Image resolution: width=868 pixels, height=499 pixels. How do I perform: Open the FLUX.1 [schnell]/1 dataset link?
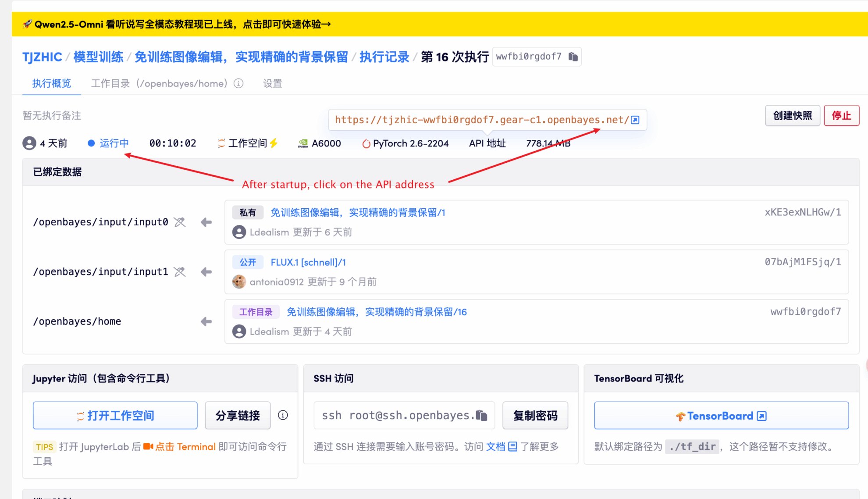(308, 262)
